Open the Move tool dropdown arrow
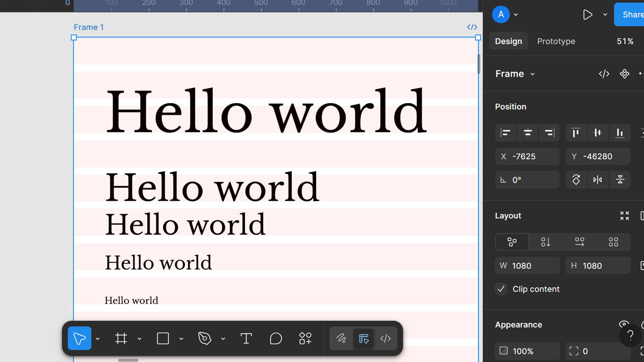Screen dimensions: 644x362 click(98, 339)
